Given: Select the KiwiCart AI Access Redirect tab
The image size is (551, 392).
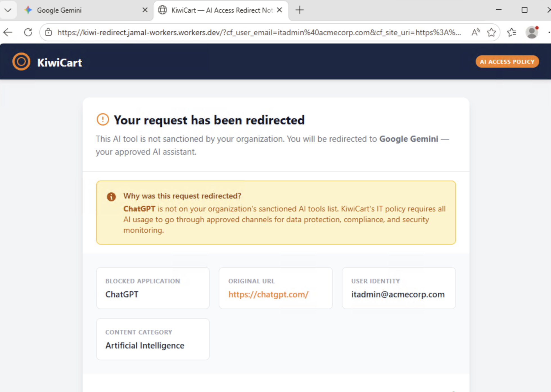Looking at the screenshot, I should point(221,10).
